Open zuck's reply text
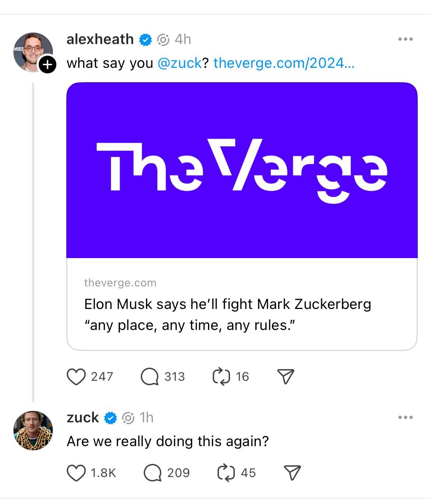The height and width of the screenshot is (504, 431). pos(168,441)
